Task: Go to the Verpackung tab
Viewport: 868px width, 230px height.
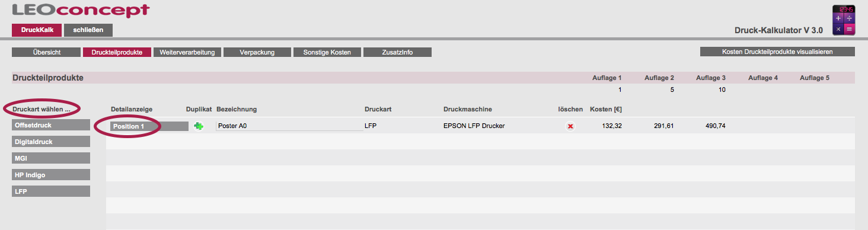Action: [257, 52]
